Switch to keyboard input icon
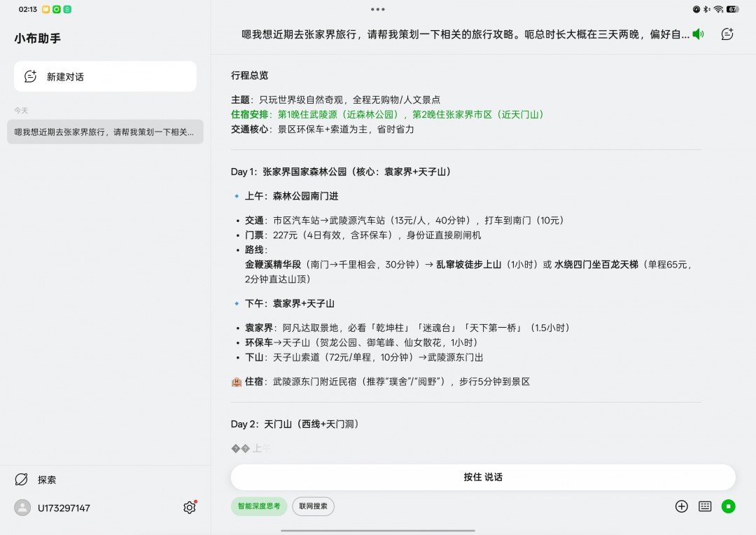This screenshot has width=756, height=535. (705, 506)
